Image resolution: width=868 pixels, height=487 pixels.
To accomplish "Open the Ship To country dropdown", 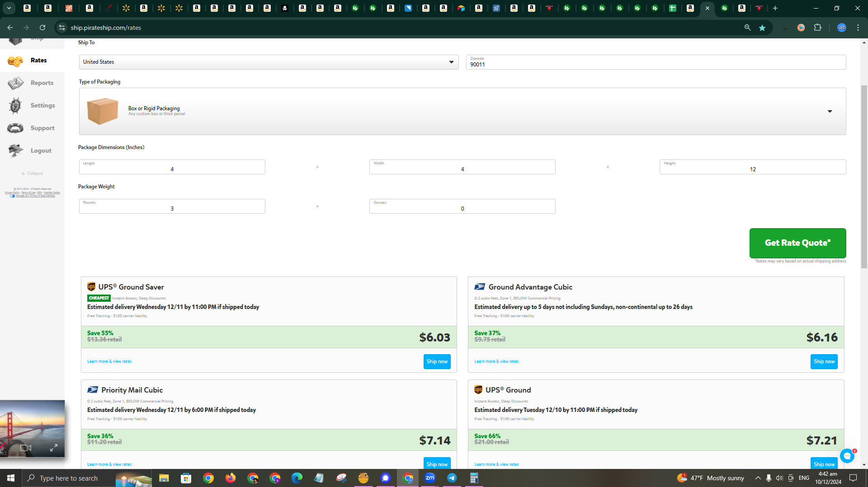I will (269, 62).
